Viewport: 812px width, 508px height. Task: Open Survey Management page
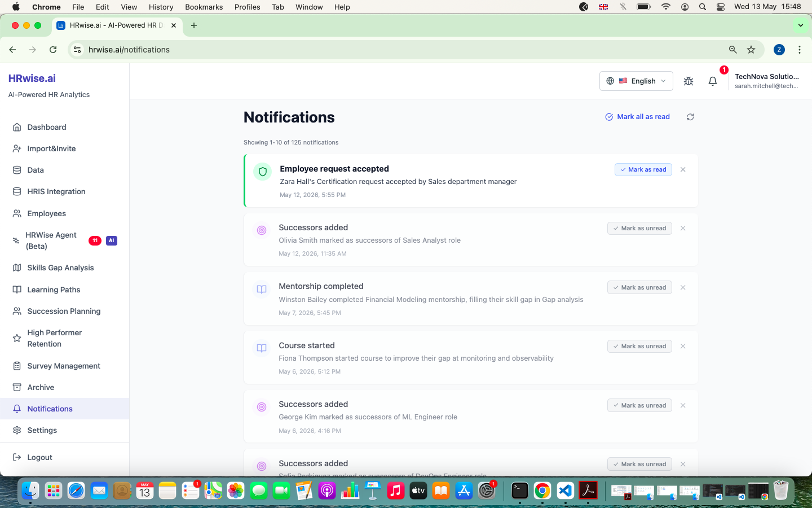[x=64, y=366]
